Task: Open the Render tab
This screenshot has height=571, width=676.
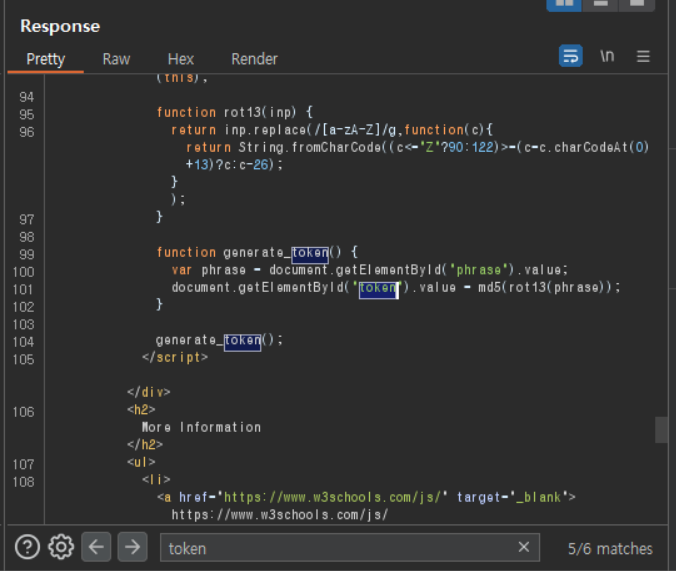Action: [254, 59]
